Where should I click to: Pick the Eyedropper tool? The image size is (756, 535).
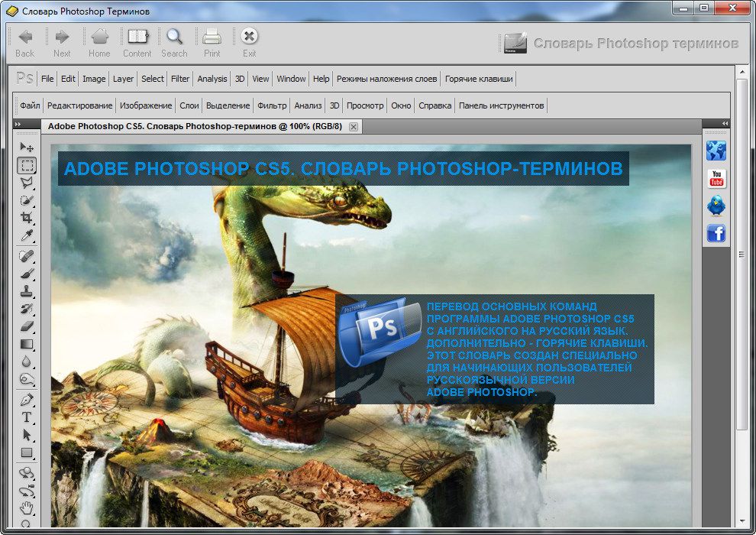coord(27,235)
